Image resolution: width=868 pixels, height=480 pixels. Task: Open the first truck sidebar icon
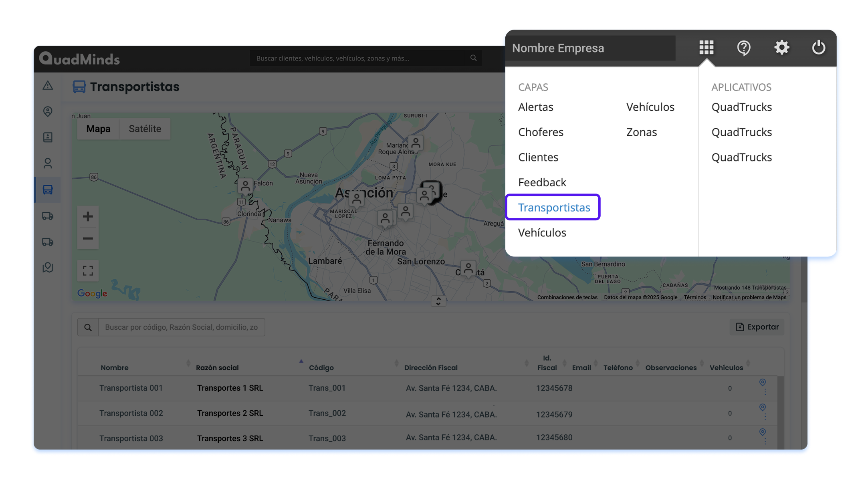(x=48, y=216)
